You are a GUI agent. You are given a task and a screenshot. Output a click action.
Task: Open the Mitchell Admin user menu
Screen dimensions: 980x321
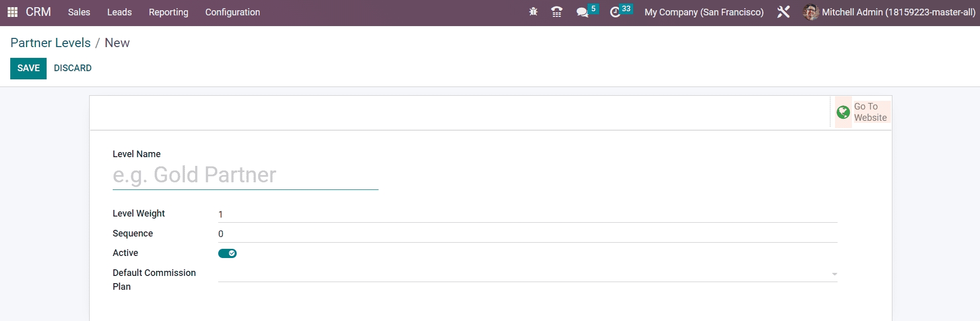(898, 12)
